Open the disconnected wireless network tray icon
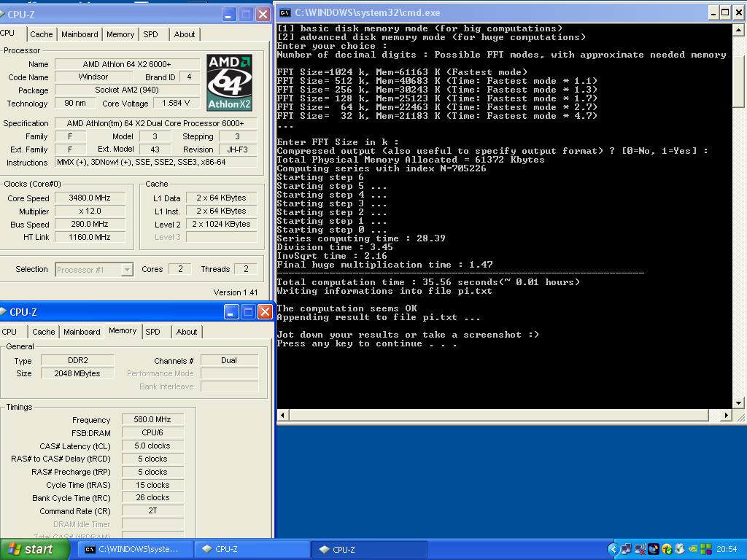 click(x=640, y=550)
